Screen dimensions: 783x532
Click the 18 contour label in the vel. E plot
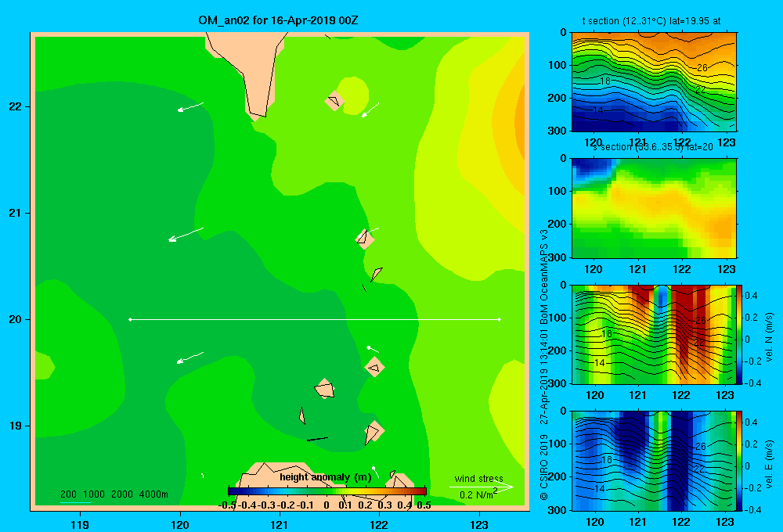[x=607, y=460]
